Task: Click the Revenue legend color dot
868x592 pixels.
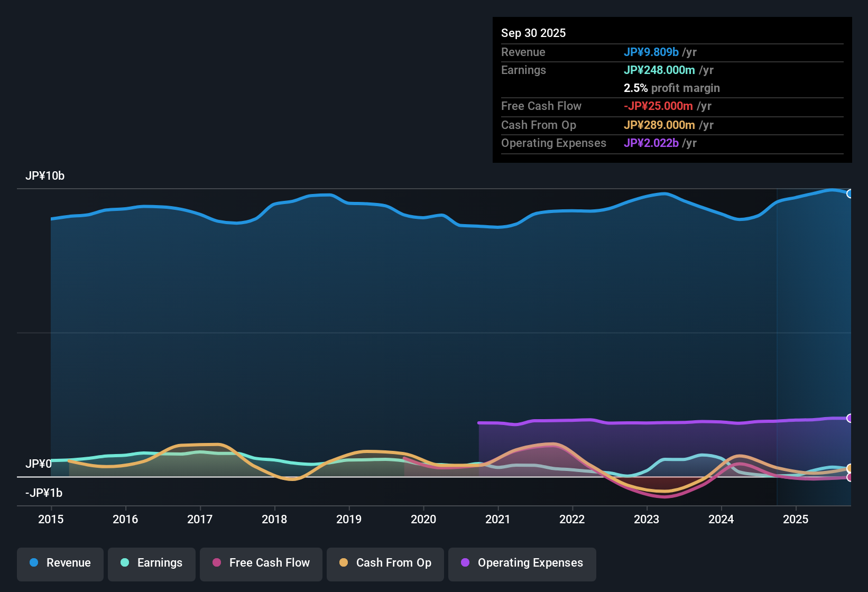Action: 34,563
